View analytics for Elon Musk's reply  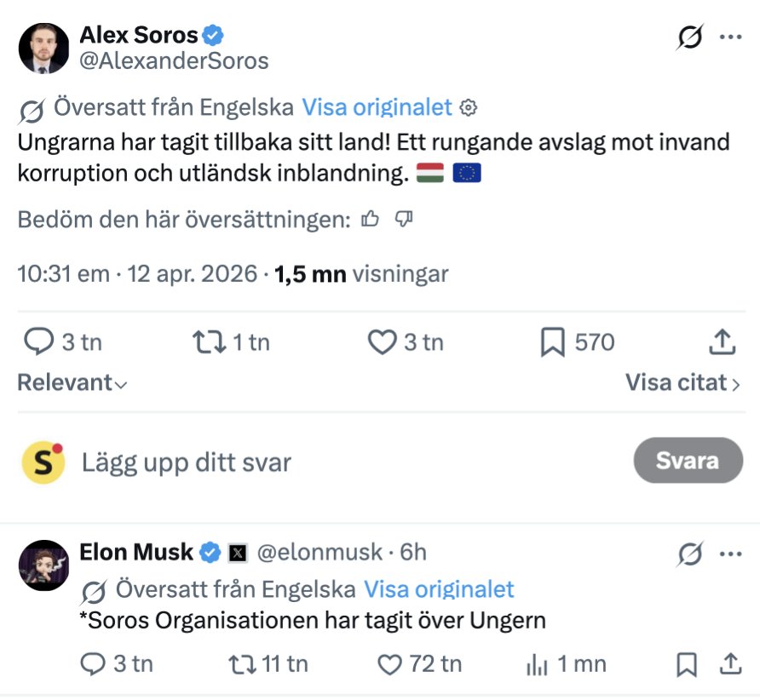coord(538,664)
